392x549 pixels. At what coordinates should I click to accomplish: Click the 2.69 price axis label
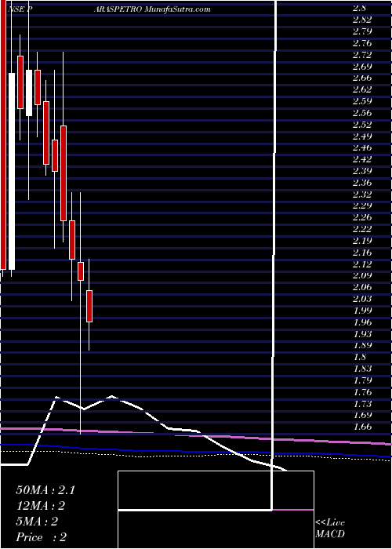[x=362, y=66]
